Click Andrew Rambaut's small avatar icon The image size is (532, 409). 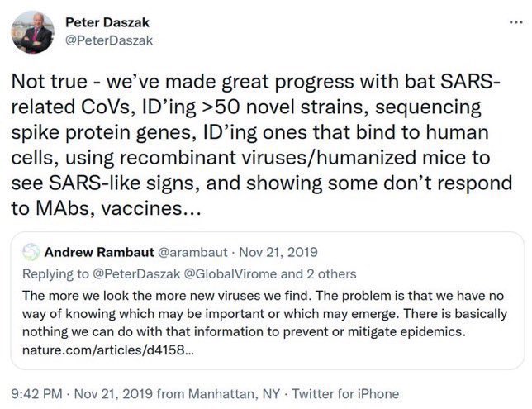pyautogui.click(x=31, y=251)
